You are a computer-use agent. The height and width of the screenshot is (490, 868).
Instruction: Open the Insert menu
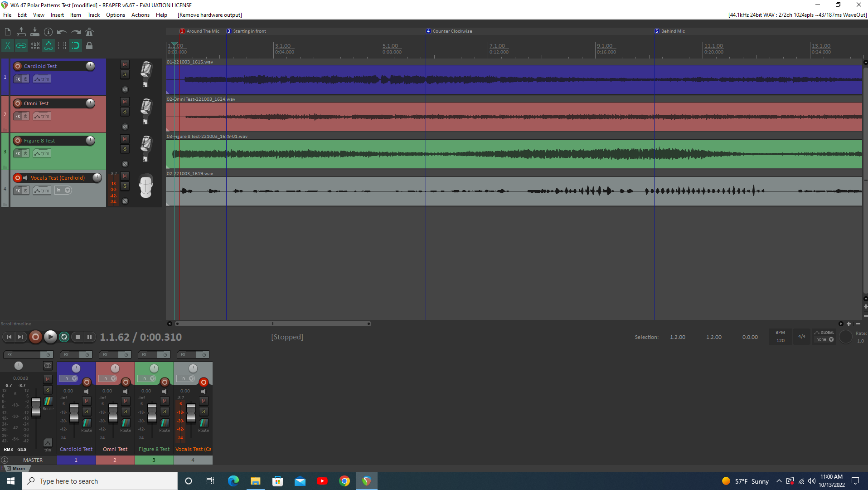pyautogui.click(x=57, y=15)
